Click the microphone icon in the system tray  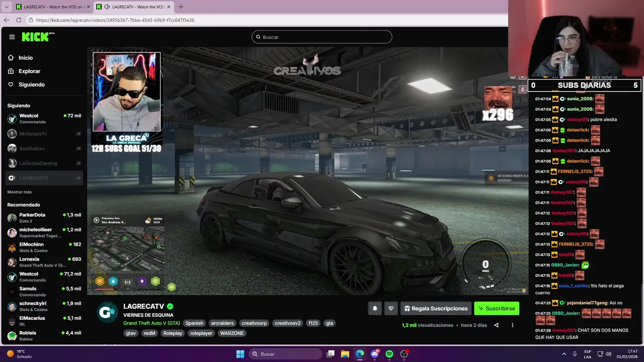(x=575, y=354)
